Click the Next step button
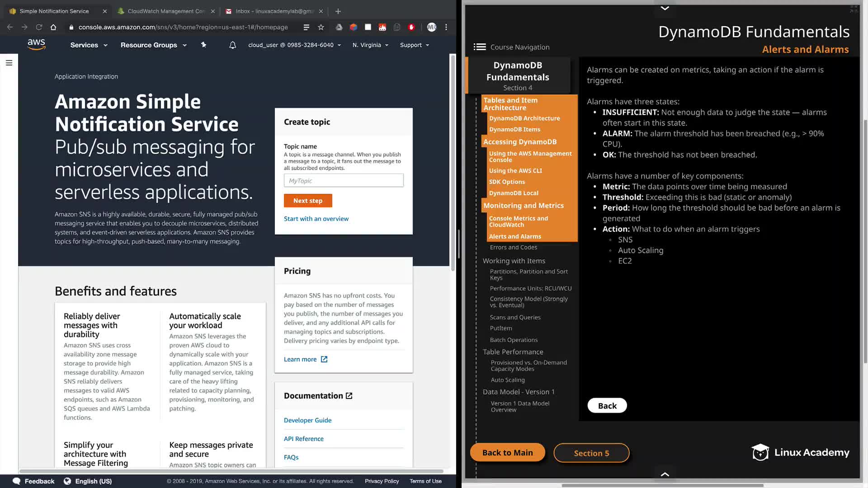Viewport: 868px width, 488px height. [308, 201]
